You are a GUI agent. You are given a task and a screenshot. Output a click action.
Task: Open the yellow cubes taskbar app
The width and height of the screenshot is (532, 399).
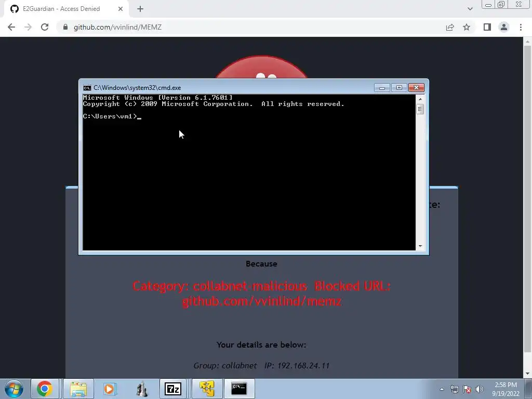pos(207,389)
